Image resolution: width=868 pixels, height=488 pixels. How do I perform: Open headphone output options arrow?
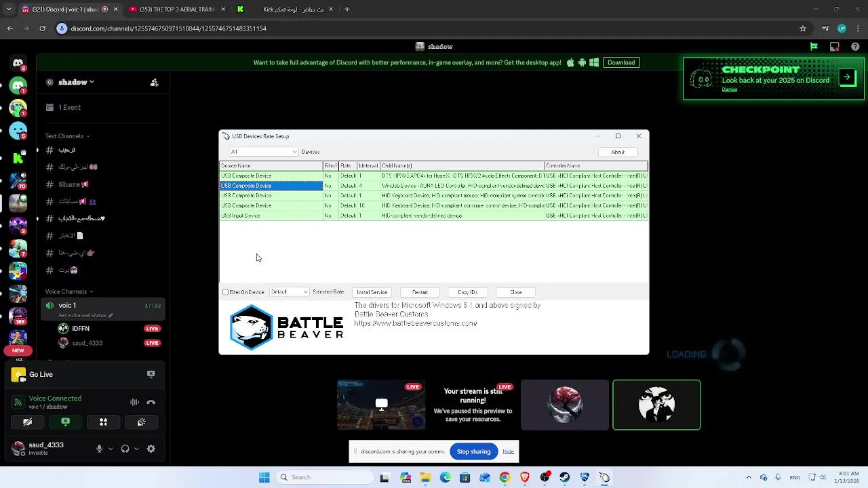click(136, 449)
